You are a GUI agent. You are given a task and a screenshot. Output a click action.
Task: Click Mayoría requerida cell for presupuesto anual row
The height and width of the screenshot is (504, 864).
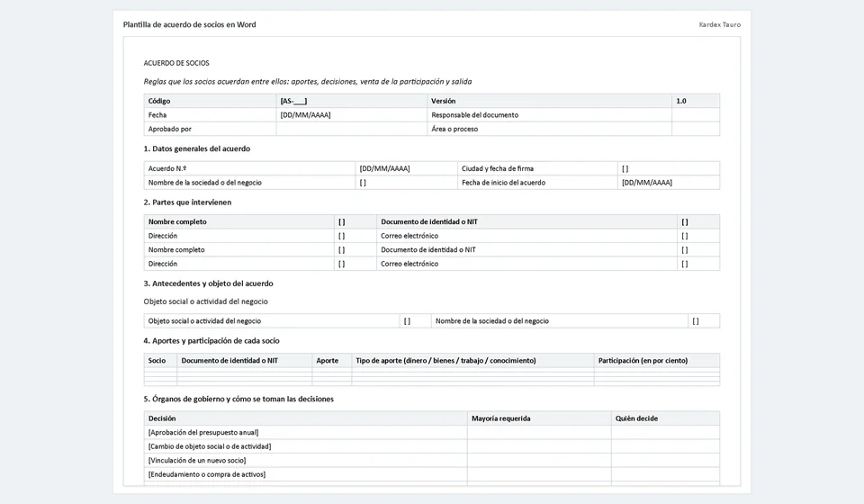539,433
